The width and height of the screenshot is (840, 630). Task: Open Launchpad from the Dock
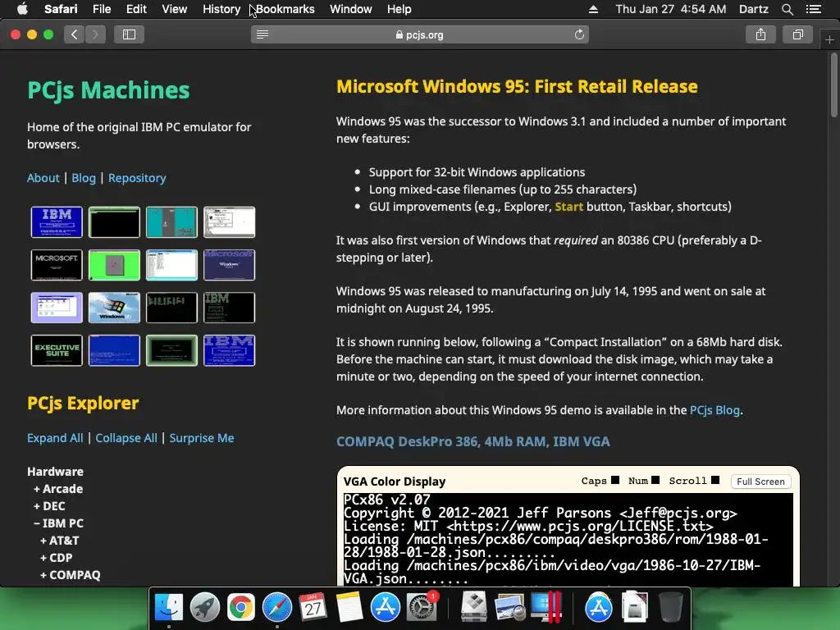pyautogui.click(x=204, y=608)
